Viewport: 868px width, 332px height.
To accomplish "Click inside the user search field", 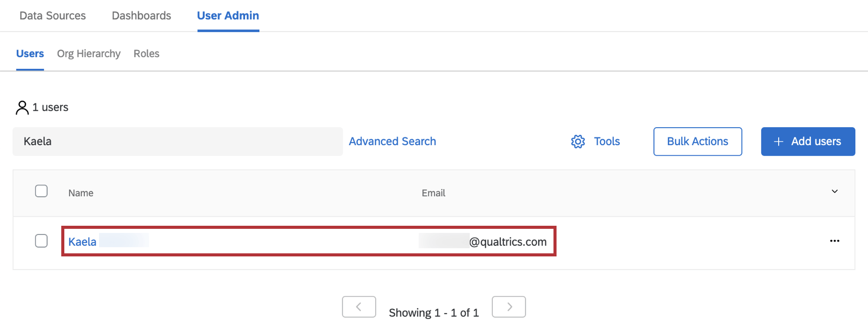I will (177, 141).
